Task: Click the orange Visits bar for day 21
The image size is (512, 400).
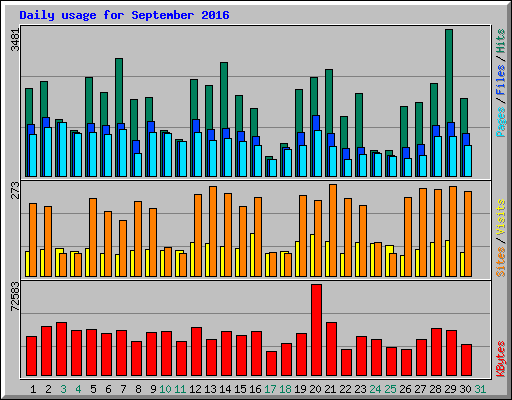Action: pos(333,230)
